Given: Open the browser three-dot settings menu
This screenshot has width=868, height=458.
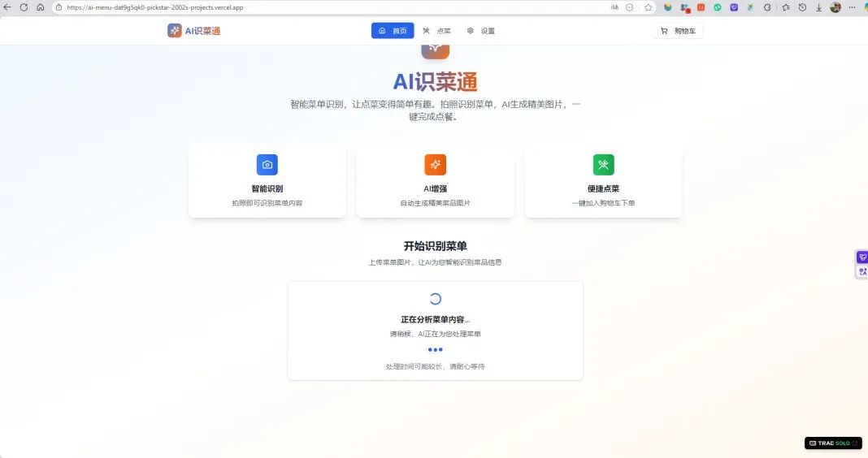Looking at the screenshot, I should click(852, 7).
